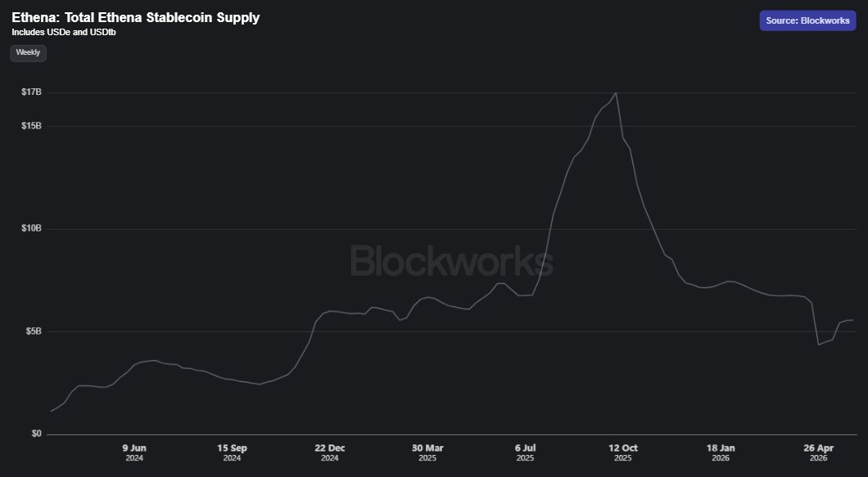The image size is (868, 477).
Task: Open the Source: Blockworks link
Action: (807, 20)
